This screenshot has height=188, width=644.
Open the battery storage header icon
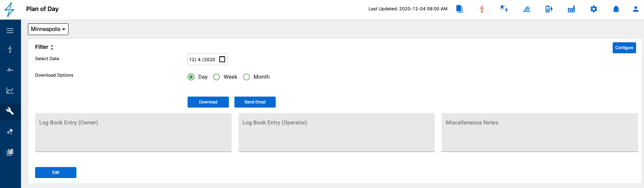pyautogui.click(x=549, y=9)
